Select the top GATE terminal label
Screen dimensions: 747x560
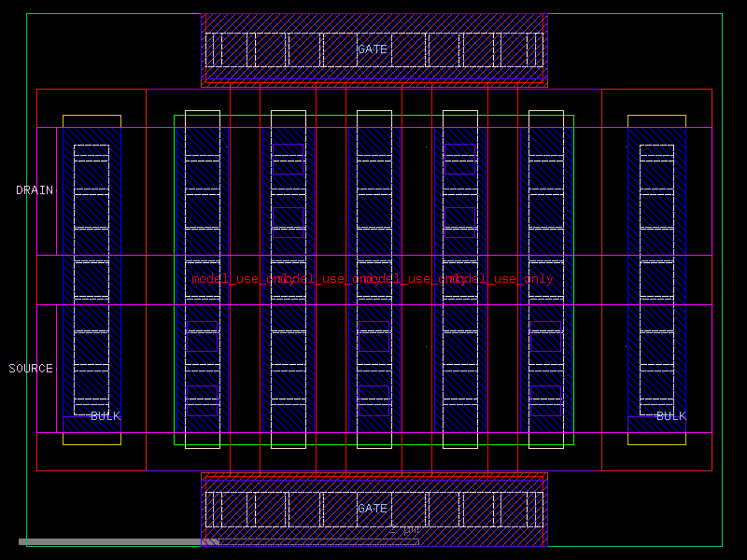click(372, 49)
